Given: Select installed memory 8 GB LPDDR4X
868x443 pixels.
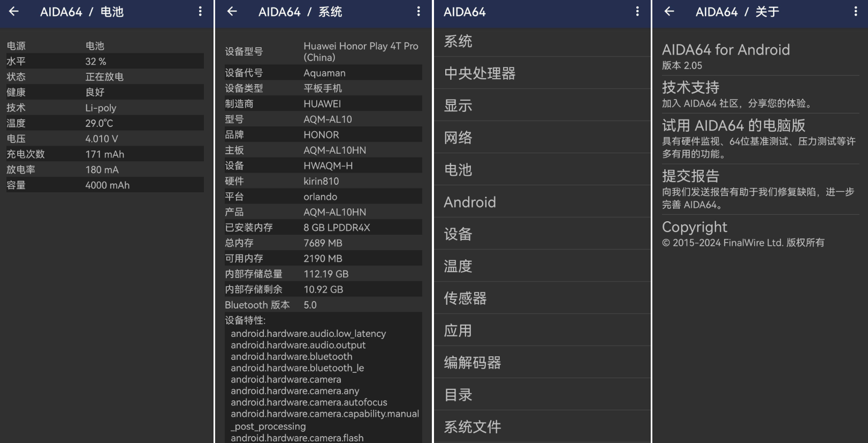Looking at the screenshot, I should coord(337,228).
